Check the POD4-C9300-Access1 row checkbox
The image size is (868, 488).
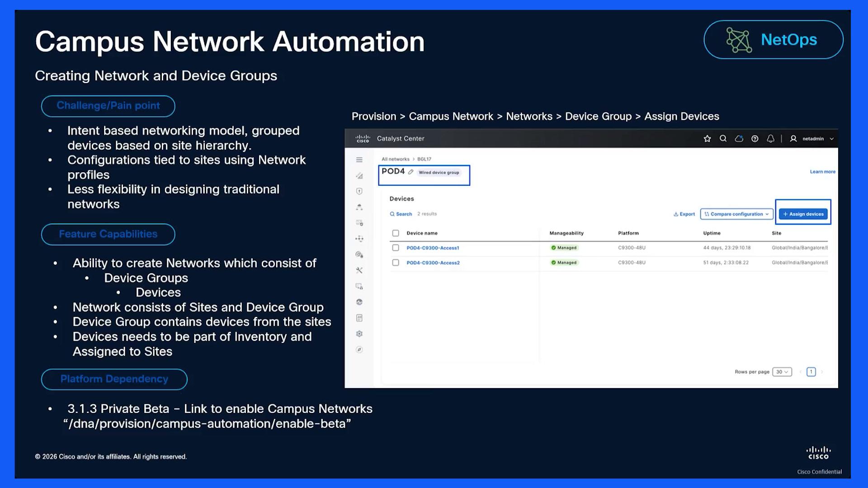[x=396, y=248]
